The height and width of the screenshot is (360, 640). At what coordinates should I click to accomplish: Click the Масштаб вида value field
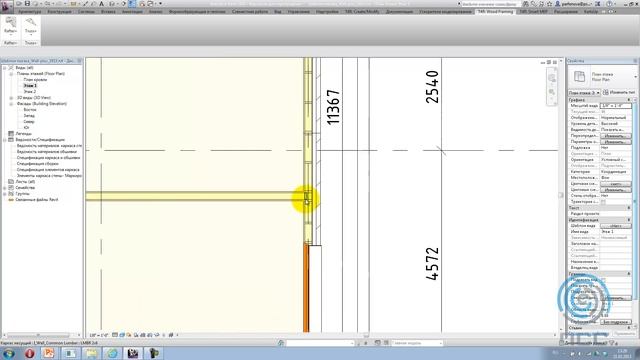click(x=616, y=106)
